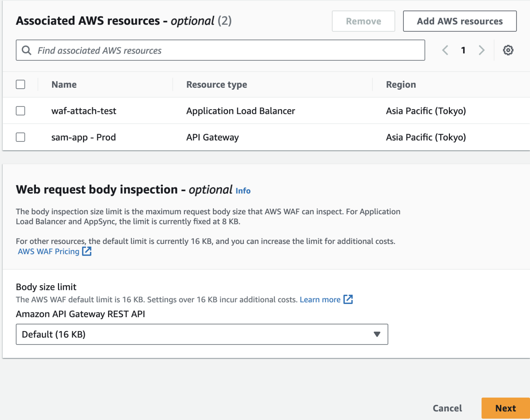Select page 1 in the pagination control

point(463,50)
